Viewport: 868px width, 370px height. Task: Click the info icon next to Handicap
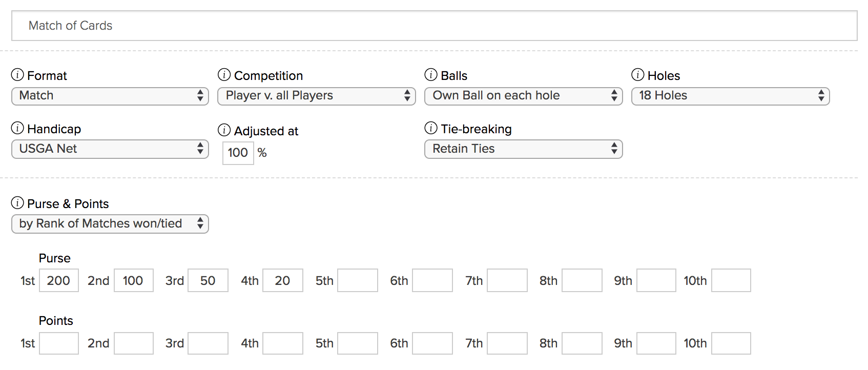[x=18, y=129]
